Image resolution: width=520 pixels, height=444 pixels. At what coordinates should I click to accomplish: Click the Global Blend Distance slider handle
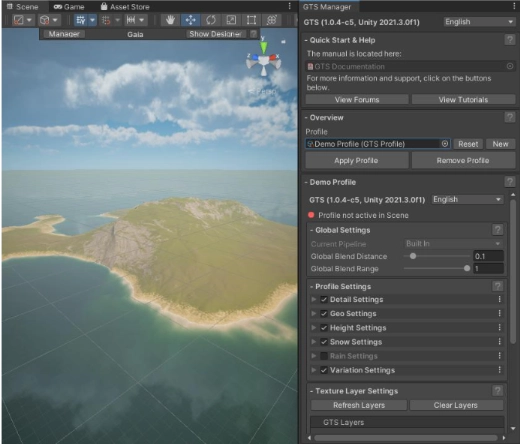413,256
